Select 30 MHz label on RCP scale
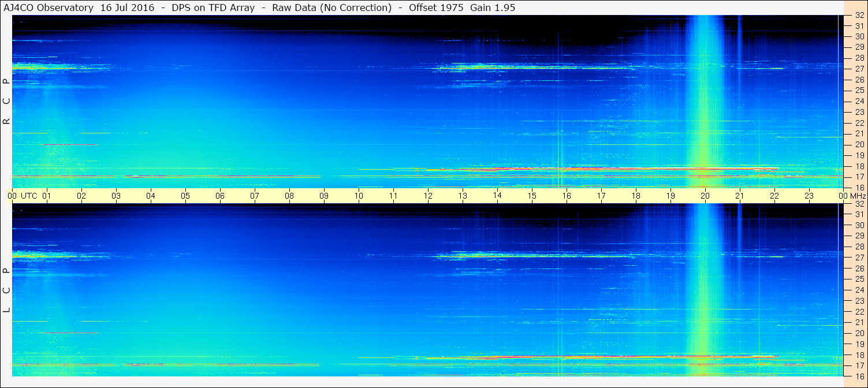 tap(859, 36)
